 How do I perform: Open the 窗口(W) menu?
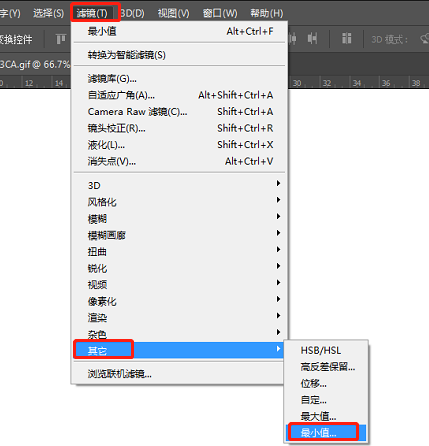(x=220, y=13)
